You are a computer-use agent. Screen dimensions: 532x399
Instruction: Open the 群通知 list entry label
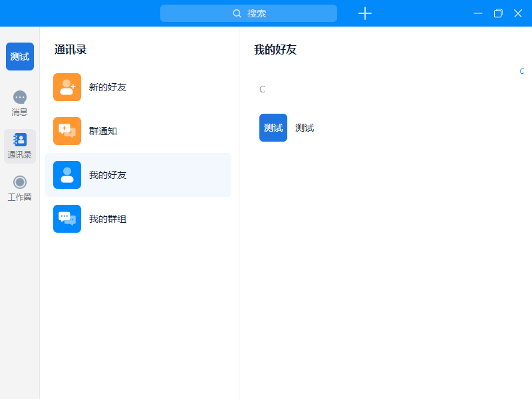coord(103,131)
